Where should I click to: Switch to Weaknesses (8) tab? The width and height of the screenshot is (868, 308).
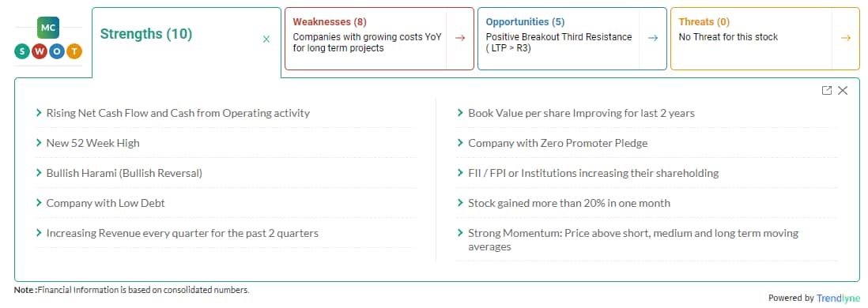click(330, 22)
